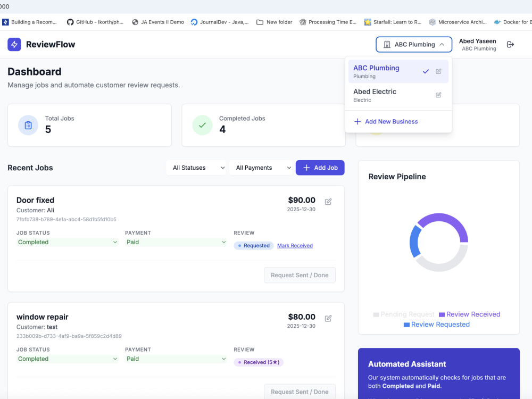Screen dimensions: 532x399
Task: Click the Abed Yaseen user name
Action: click(x=477, y=41)
